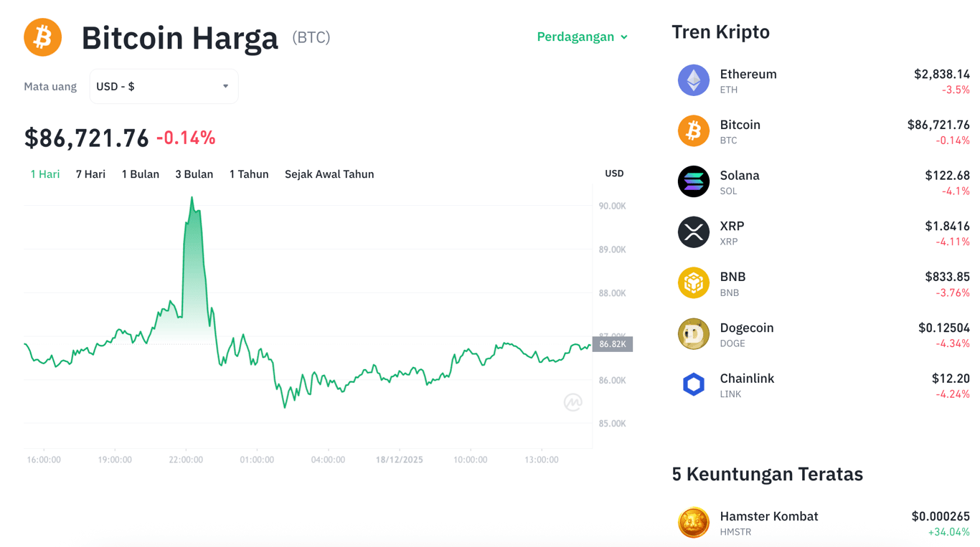Screen dimensions: 980x547
Task: Open the Ethereum page from Tren Kripto
Action: [x=748, y=74]
